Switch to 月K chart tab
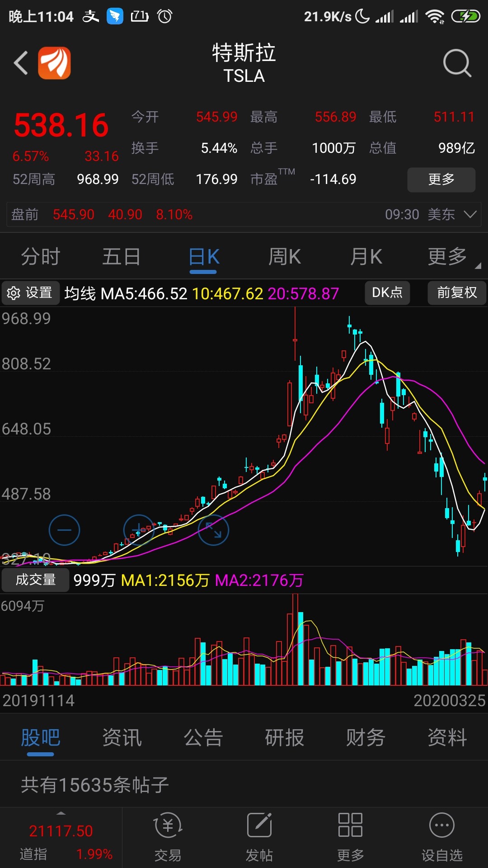The width and height of the screenshot is (488, 868). (x=366, y=257)
